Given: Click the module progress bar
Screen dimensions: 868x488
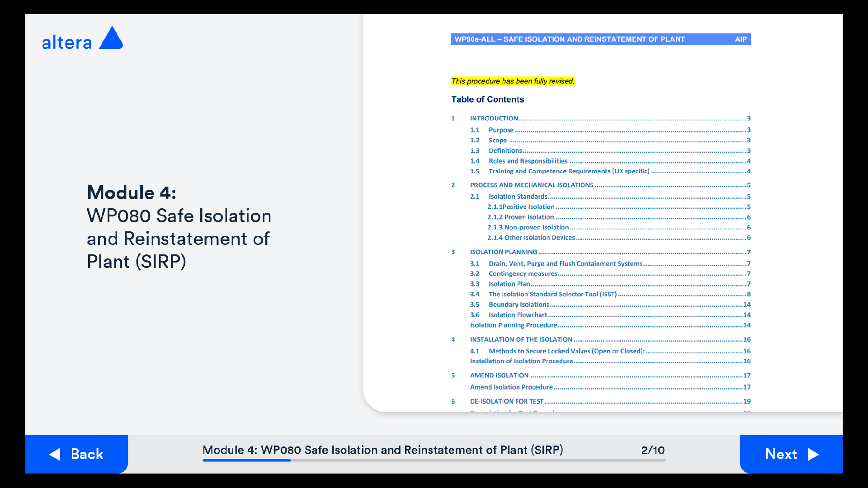Looking at the screenshot, I should [x=434, y=460].
